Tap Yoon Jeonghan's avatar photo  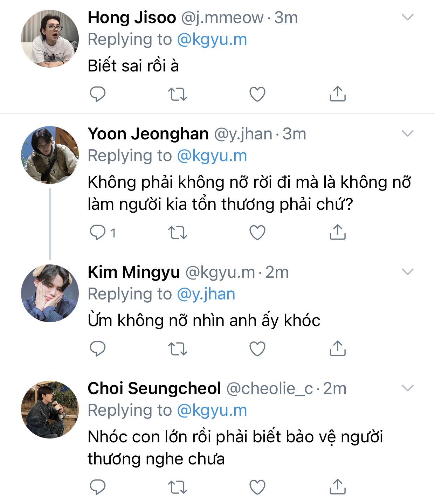[50, 155]
